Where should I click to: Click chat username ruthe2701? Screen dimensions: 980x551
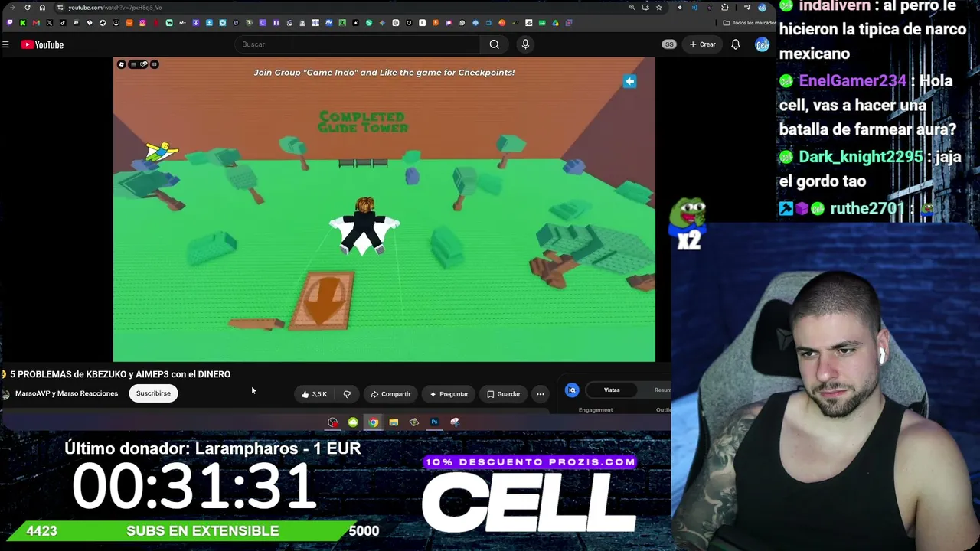point(867,208)
